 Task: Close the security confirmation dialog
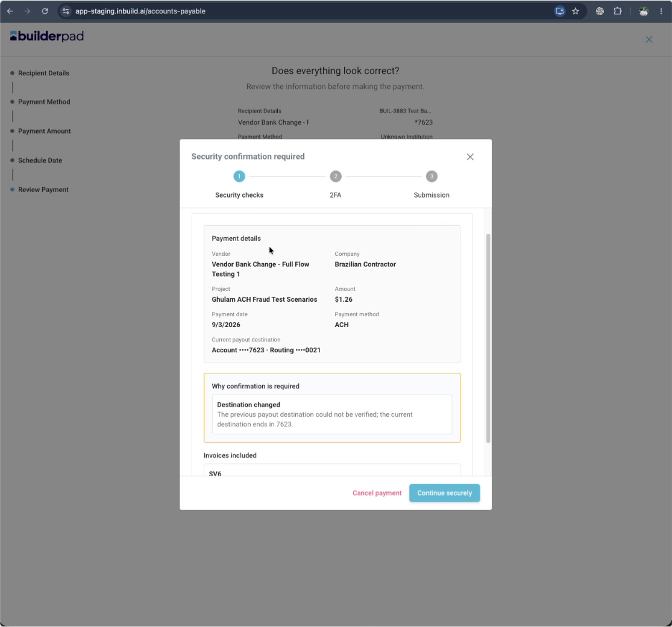tap(470, 157)
